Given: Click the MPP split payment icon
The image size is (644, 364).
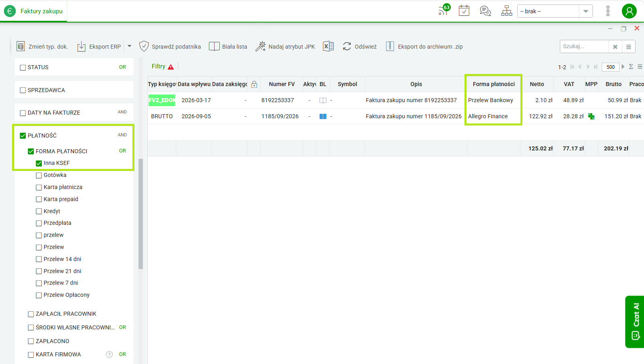Looking at the screenshot, I should [591, 116].
